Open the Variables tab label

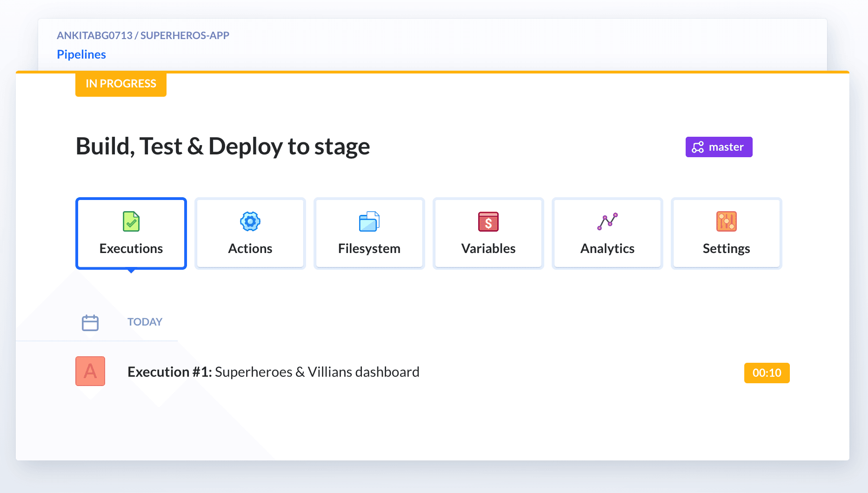pos(488,248)
